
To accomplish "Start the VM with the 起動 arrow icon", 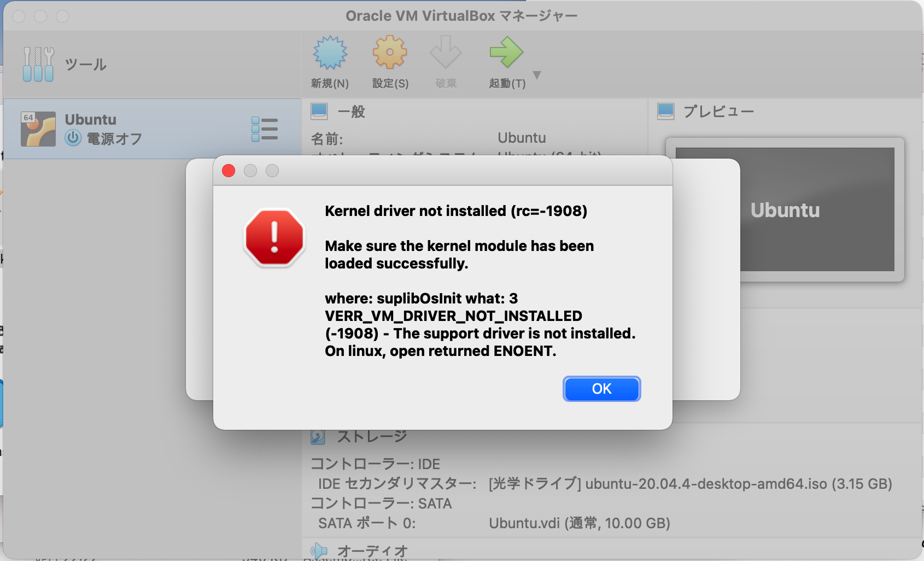I will (506, 52).
